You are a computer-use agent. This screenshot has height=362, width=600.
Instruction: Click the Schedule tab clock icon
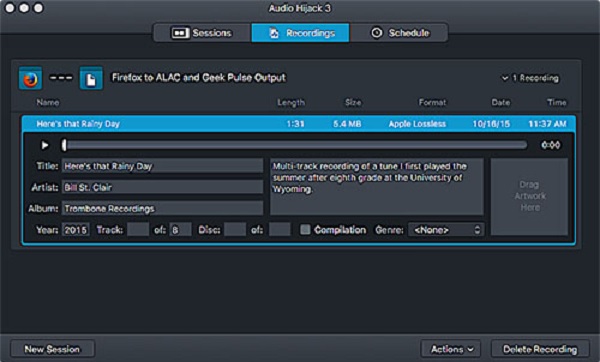point(377,33)
